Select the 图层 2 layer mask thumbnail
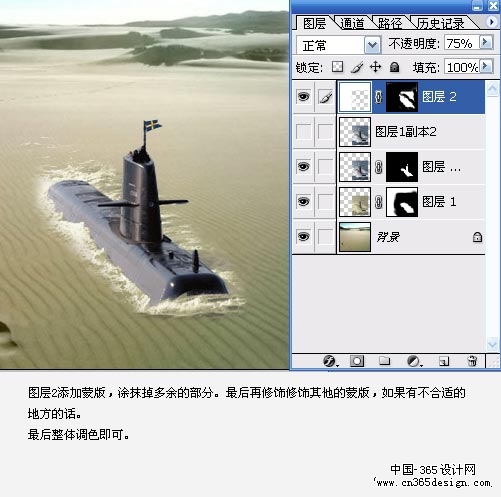Viewport: 501px width, 497px height. [x=402, y=97]
